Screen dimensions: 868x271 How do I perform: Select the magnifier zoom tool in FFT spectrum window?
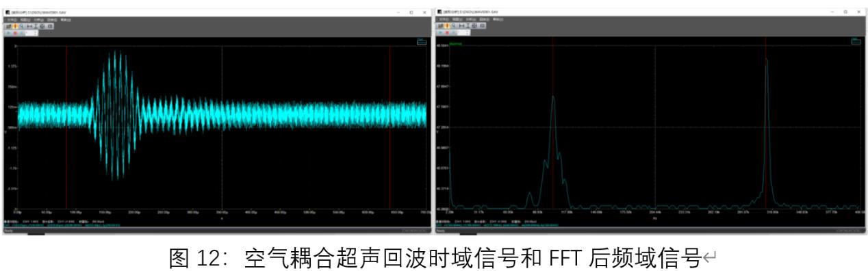click(454, 25)
